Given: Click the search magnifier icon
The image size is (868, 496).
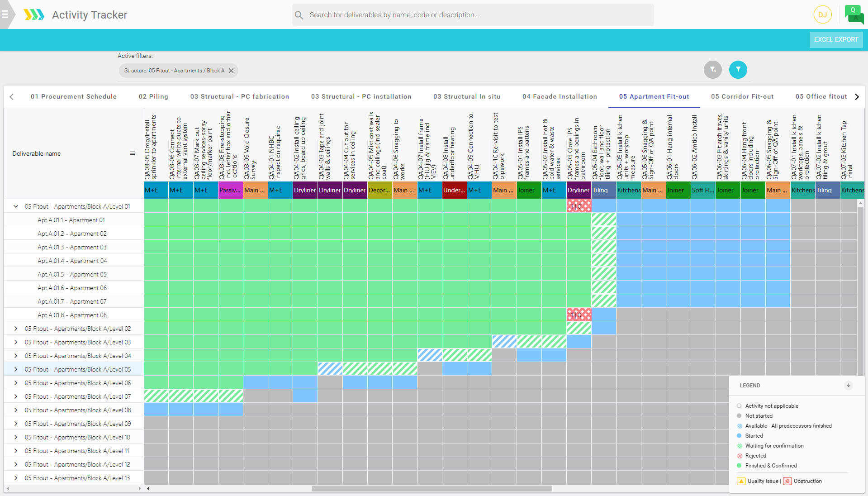Looking at the screenshot, I should (x=299, y=14).
